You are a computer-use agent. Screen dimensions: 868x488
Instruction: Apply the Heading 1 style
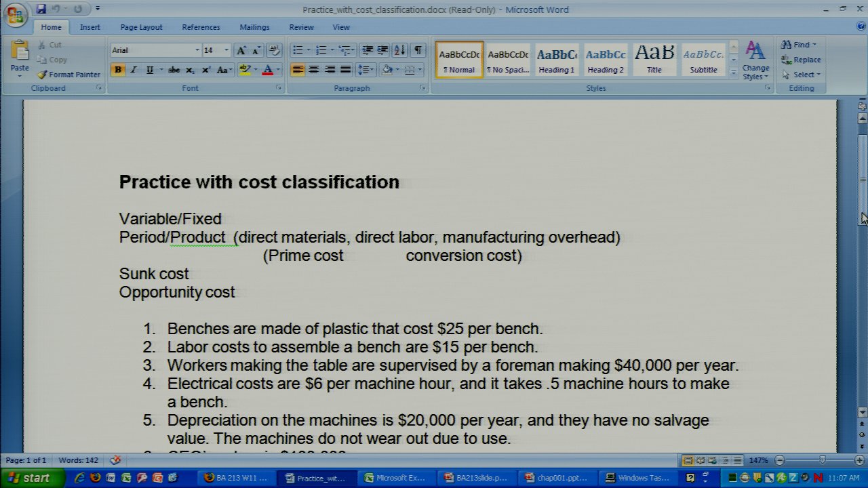tap(557, 60)
